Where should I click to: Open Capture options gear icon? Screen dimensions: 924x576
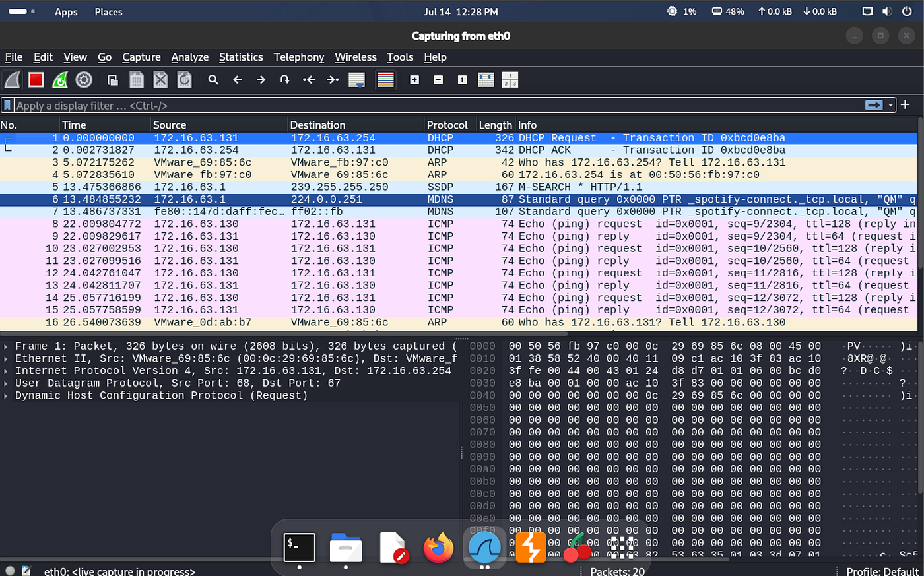pyautogui.click(x=84, y=80)
